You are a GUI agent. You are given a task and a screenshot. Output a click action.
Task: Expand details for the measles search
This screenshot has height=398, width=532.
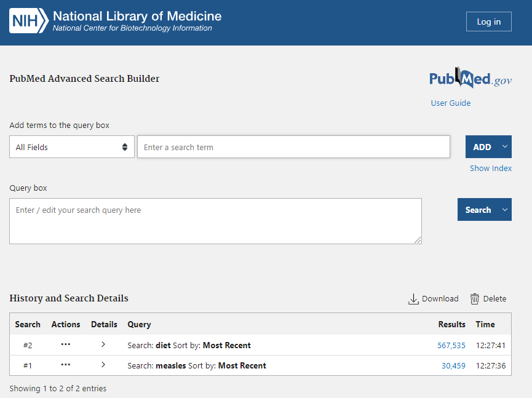point(103,365)
